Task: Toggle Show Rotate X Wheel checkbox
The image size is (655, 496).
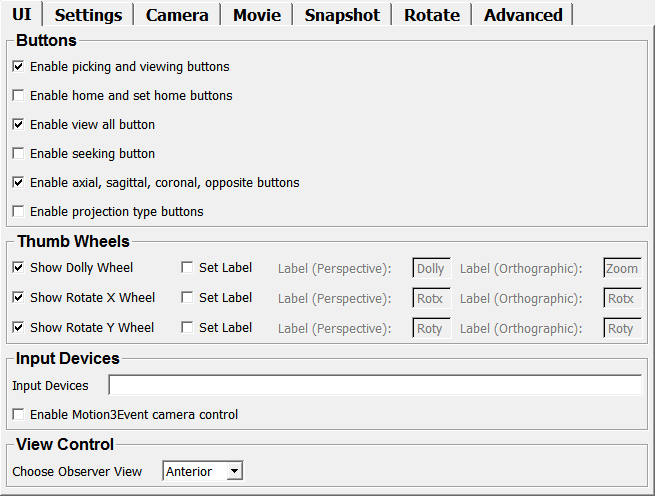Action: tap(19, 298)
